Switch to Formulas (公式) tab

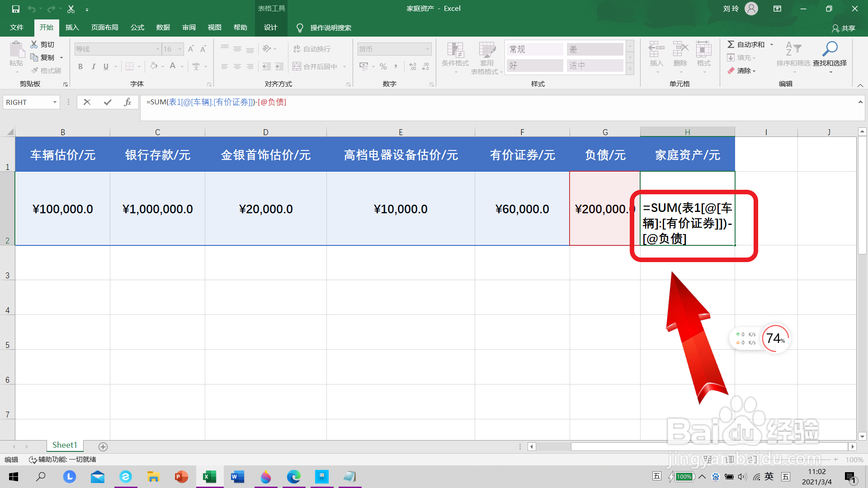[x=137, y=28]
